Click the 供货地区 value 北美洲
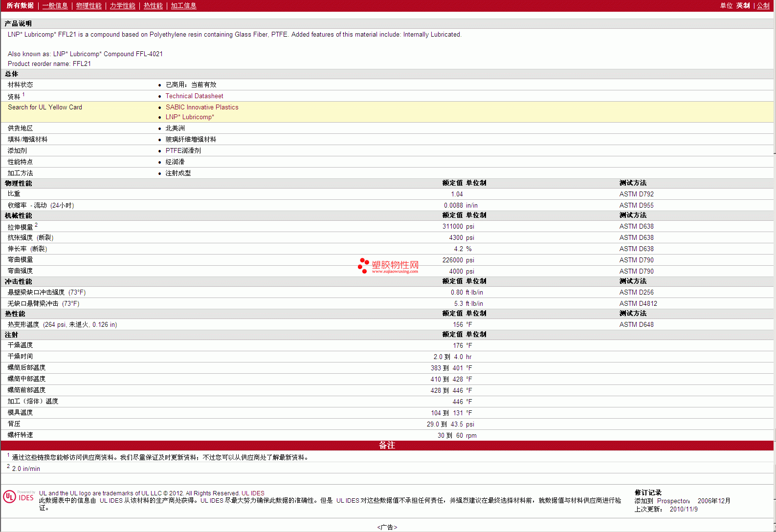The width and height of the screenshot is (776, 532). click(x=175, y=128)
